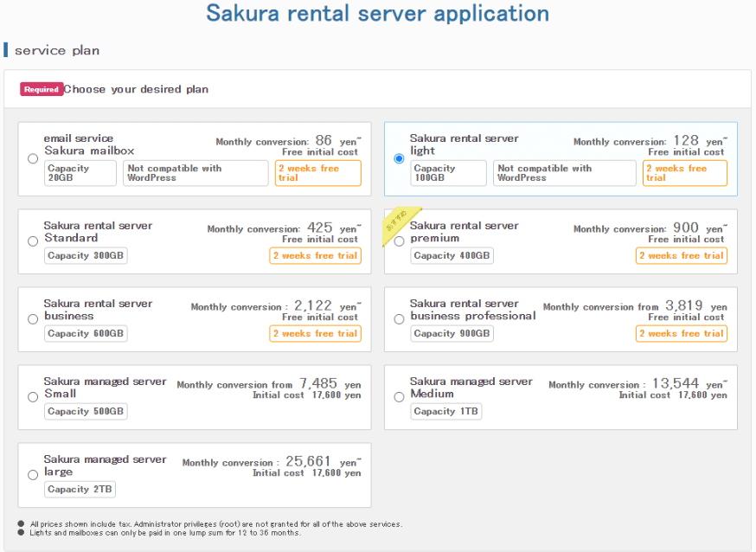Click the 2,122 yen monthly price
The image size is (756, 552).
(276, 306)
